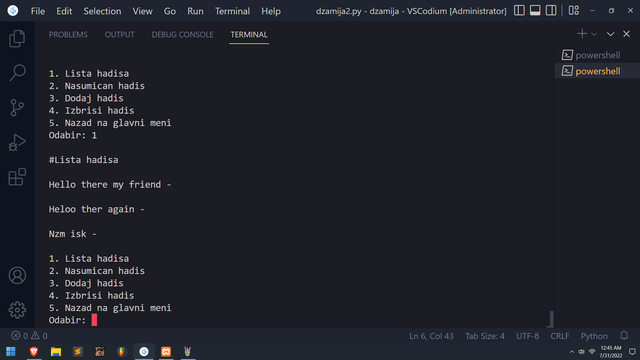Click the 12:45 AM clock in taskbar
This screenshot has width=640, height=360.
(611, 352)
